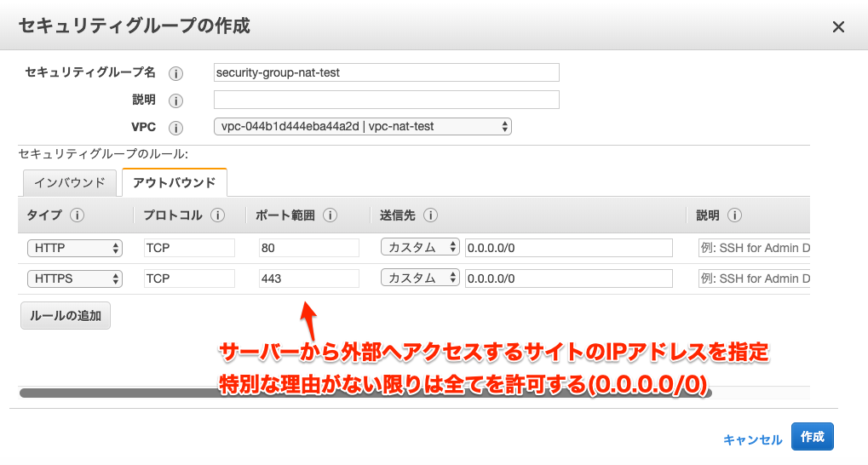Click info icon in ポート範囲 column header

click(x=330, y=215)
